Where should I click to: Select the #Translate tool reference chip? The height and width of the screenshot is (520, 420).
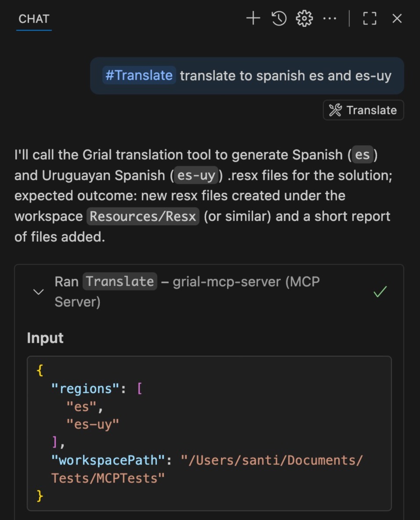tap(139, 76)
